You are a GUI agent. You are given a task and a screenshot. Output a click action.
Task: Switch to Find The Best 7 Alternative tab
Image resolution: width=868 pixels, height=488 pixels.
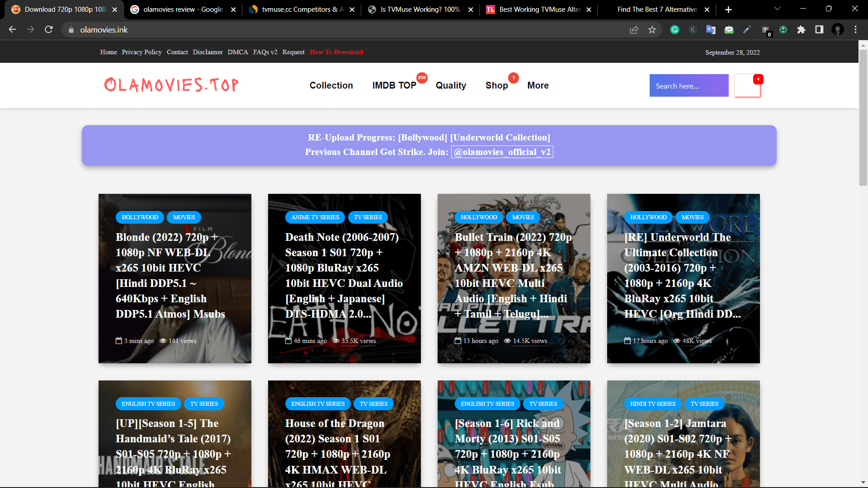tap(657, 9)
